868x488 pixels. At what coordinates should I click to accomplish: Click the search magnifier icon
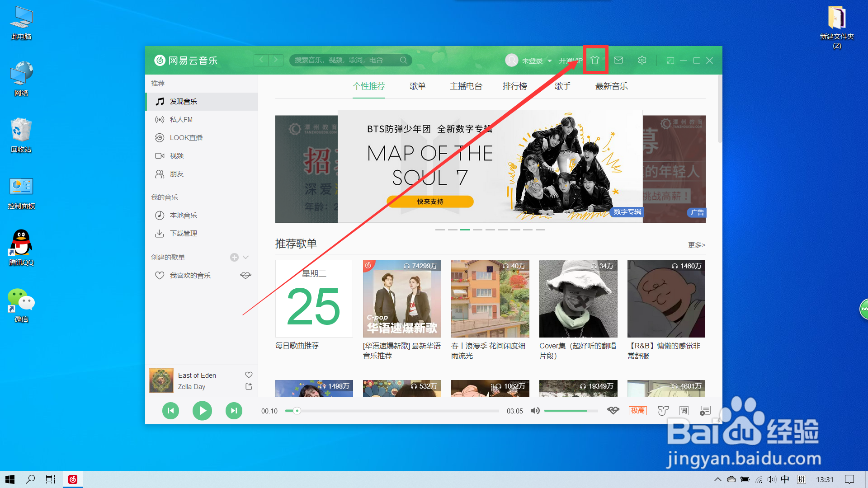click(403, 60)
